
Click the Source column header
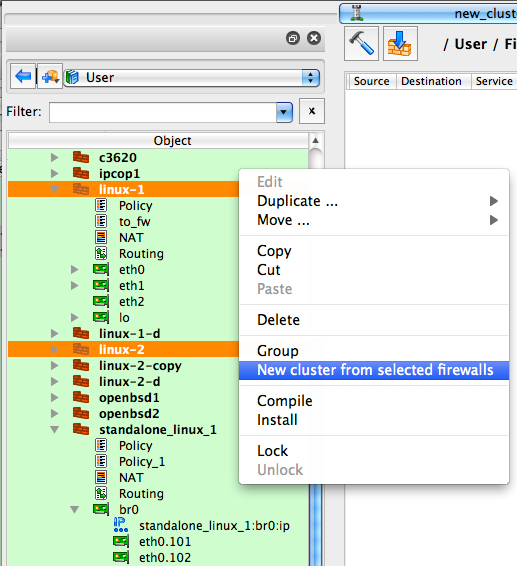tap(372, 81)
